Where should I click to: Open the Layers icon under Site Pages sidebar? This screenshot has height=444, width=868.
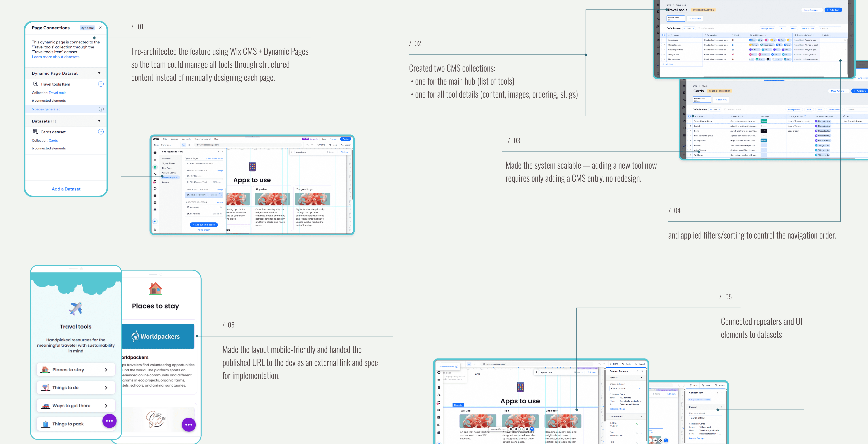coord(155,229)
